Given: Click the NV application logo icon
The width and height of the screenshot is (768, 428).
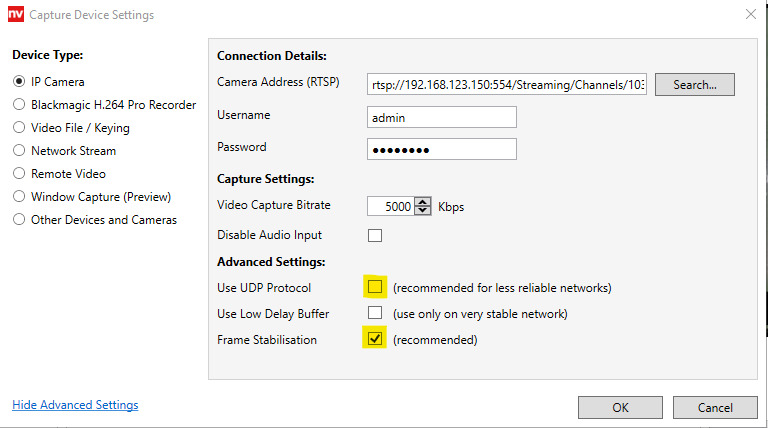Looking at the screenshot, I should (x=16, y=14).
